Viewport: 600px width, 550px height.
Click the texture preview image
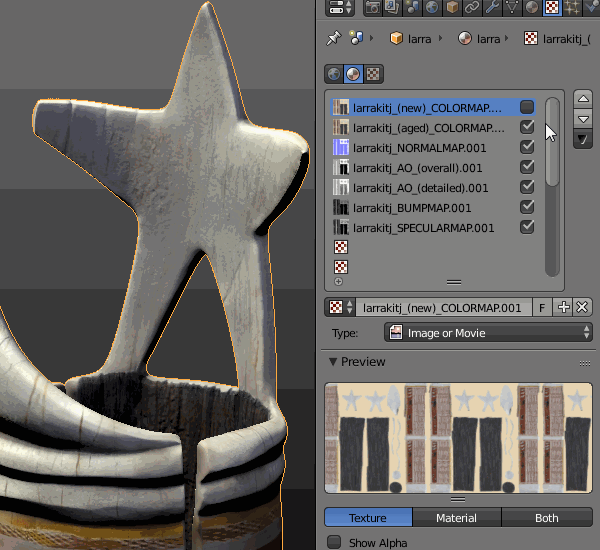click(458, 438)
